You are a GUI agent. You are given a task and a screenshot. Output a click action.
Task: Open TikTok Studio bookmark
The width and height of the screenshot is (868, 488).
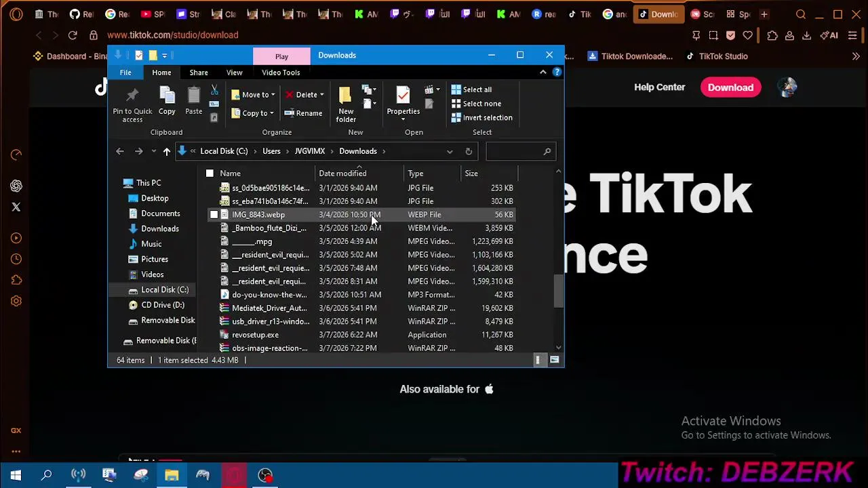716,56
